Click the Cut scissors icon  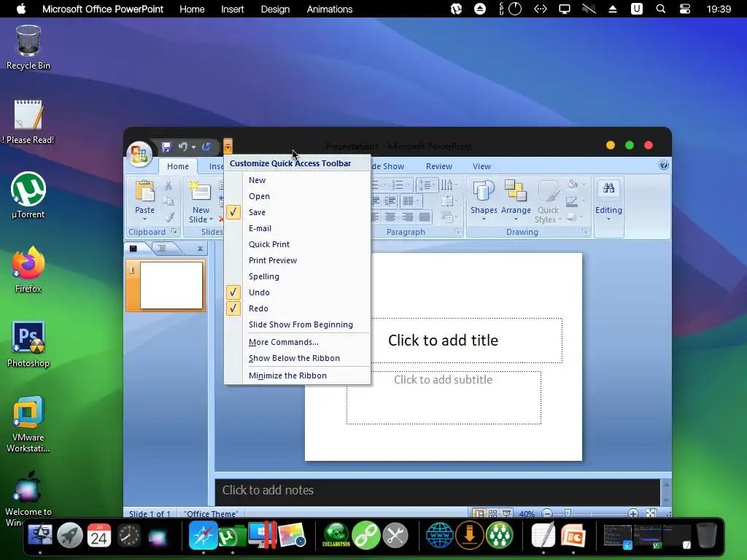coord(169,186)
